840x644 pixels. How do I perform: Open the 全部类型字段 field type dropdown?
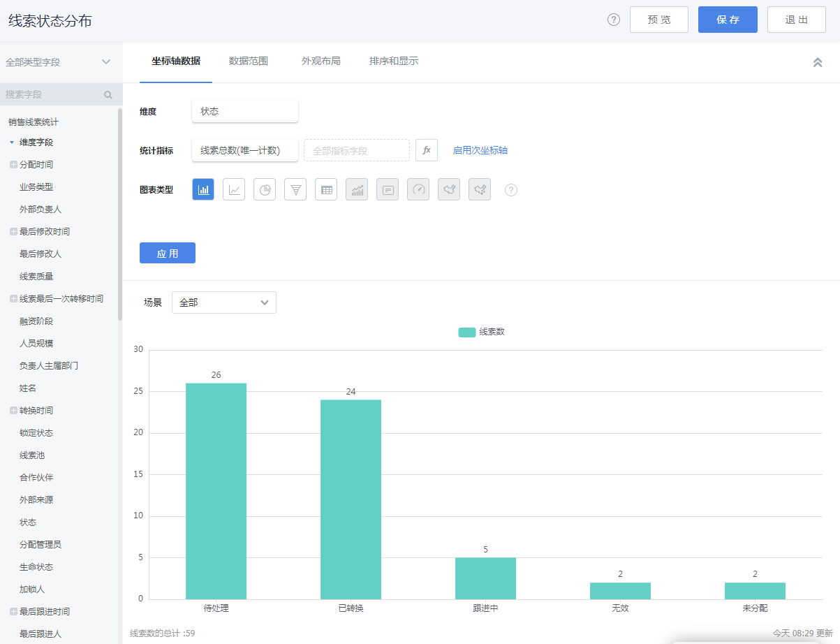[x=59, y=62]
